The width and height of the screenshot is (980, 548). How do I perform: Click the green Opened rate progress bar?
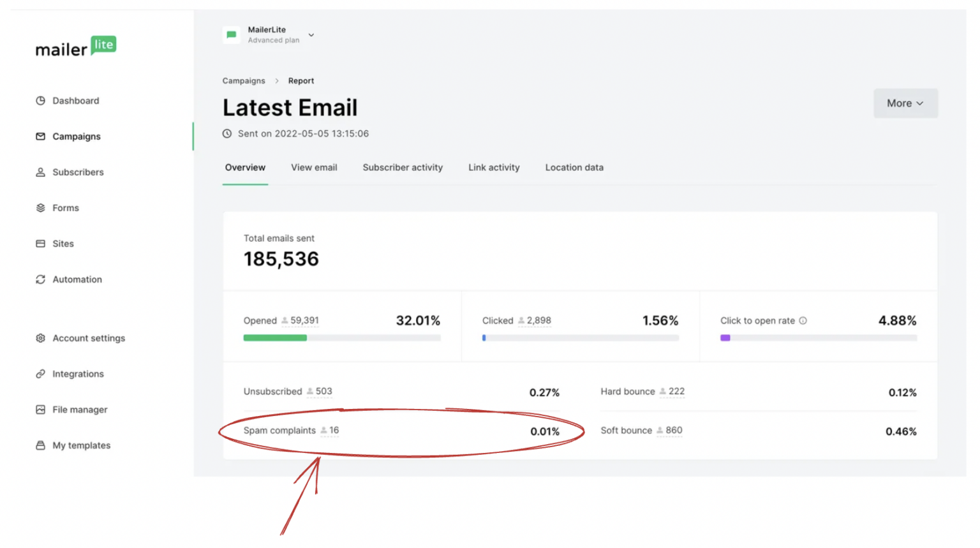tap(274, 337)
